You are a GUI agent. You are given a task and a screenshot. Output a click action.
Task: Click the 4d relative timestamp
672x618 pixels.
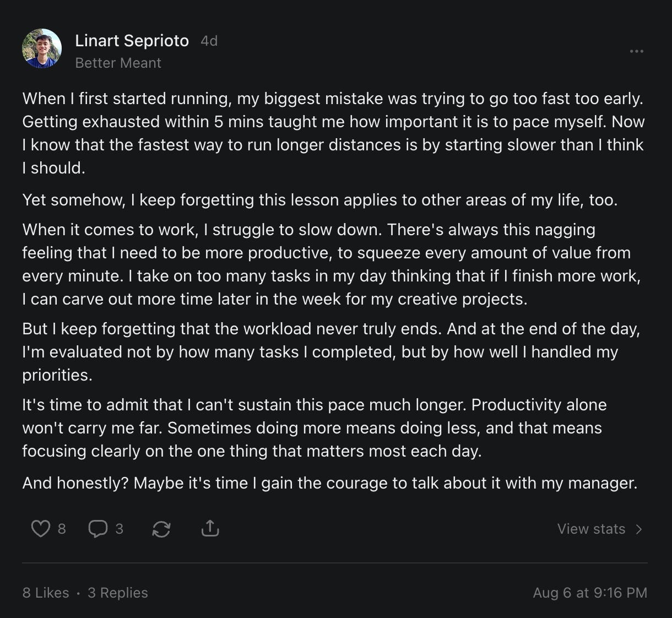pyautogui.click(x=209, y=41)
